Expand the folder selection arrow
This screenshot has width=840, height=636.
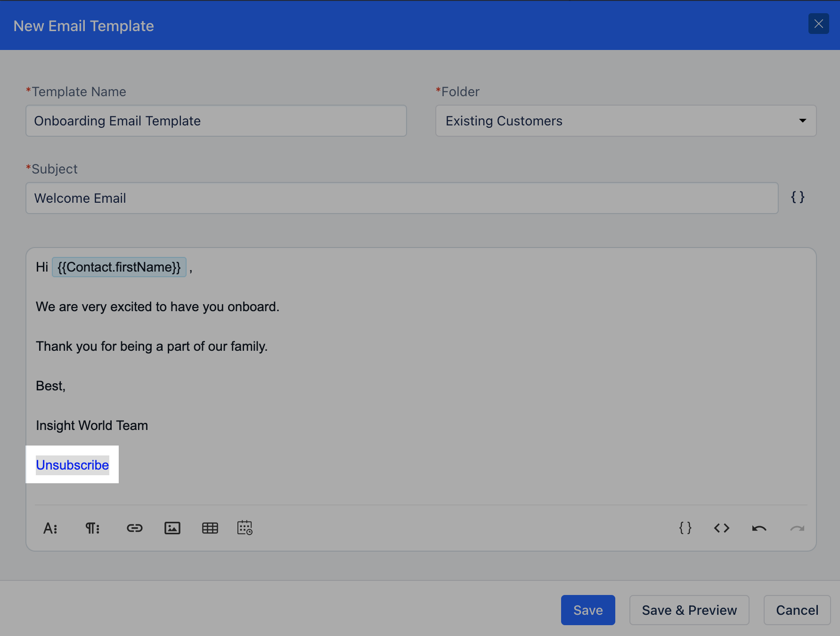pos(802,121)
